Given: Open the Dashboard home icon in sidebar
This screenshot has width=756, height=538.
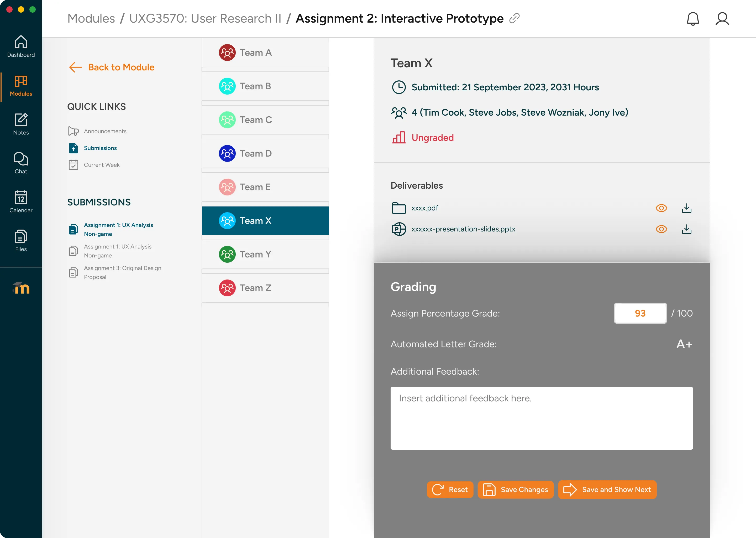Looking at the screenshot, I should [21, 42].
